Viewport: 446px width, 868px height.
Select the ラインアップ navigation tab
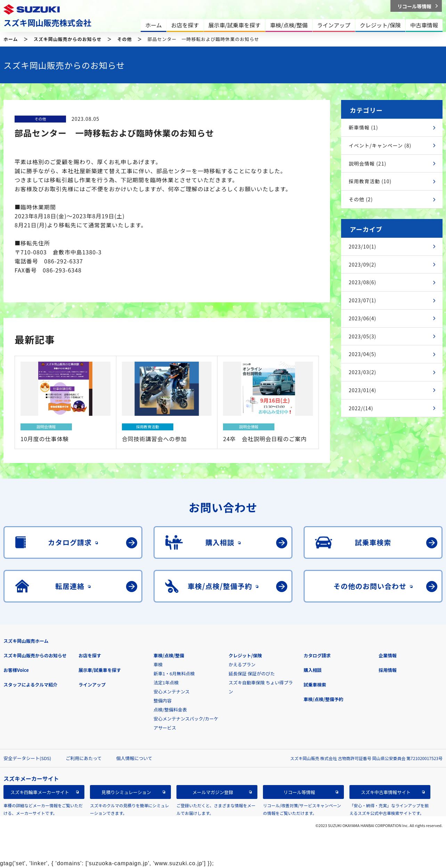pos(334,25)
